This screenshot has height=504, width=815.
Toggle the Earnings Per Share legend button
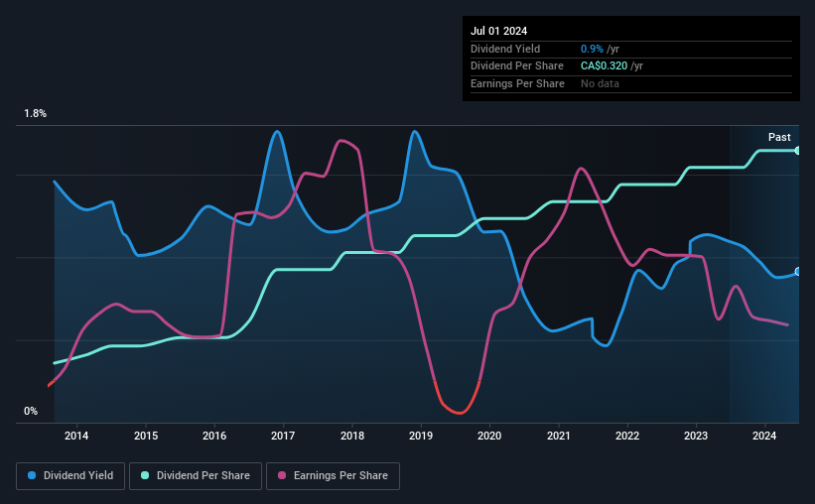click(333, 476)
